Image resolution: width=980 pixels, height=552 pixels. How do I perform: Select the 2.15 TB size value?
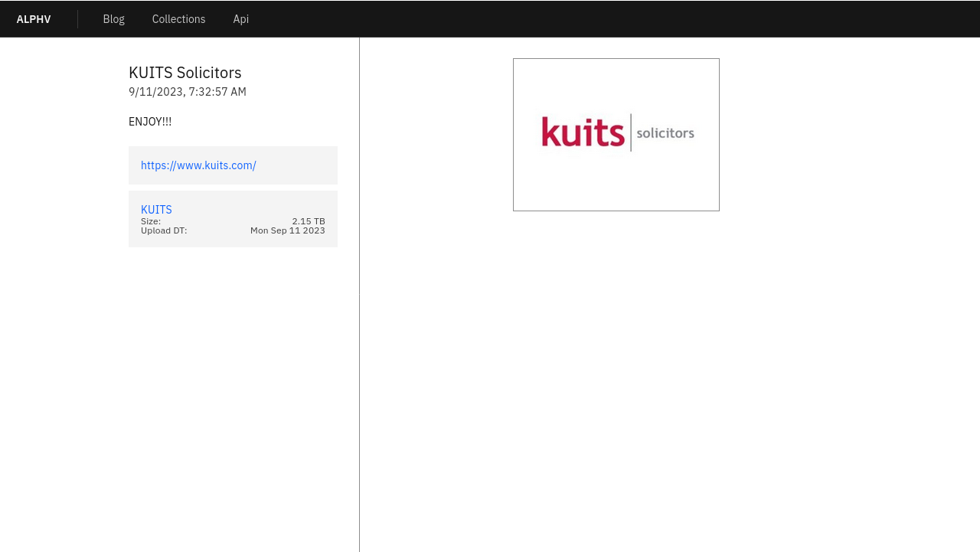click(x=309, y=221)
